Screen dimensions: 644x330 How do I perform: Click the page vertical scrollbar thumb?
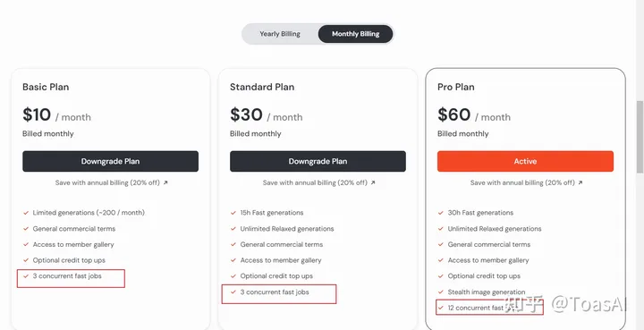point(640,137)
